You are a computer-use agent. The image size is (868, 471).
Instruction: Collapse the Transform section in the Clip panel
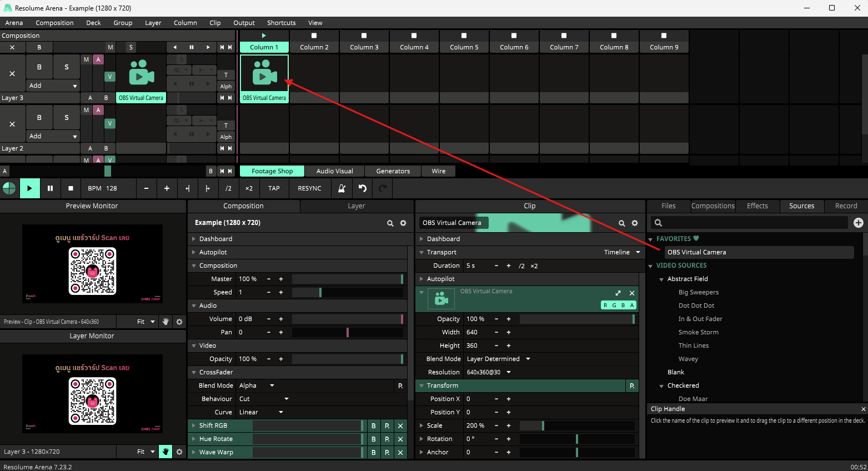[x=422, y=385]
